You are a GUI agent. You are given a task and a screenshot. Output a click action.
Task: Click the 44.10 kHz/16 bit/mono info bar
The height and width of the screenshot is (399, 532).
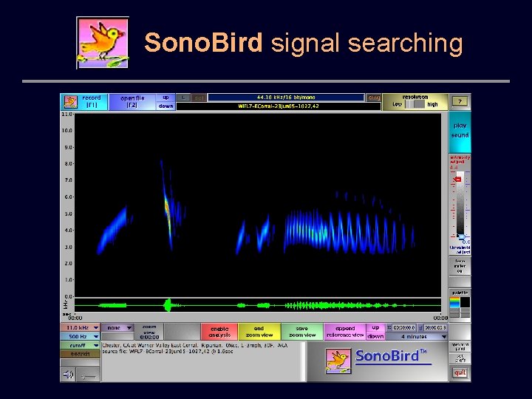[286, 98]
